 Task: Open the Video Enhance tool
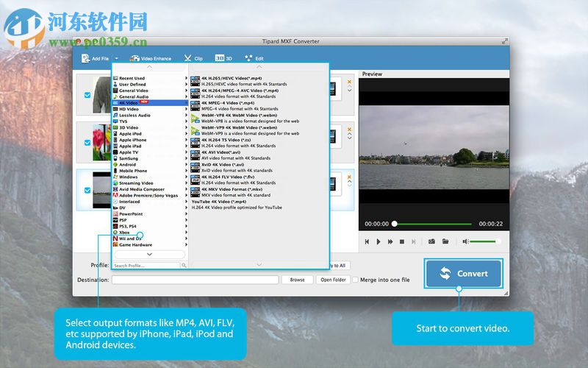(151, 59)
